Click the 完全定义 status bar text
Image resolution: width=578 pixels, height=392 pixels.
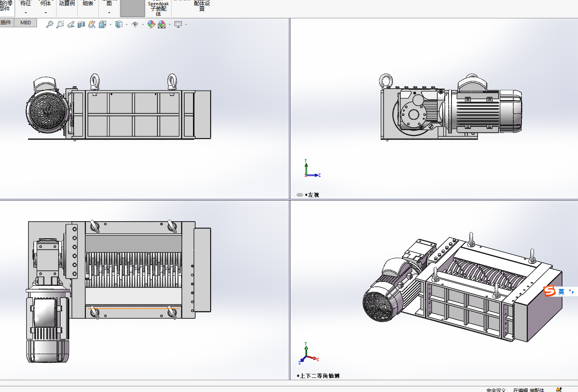click(496, 390)
